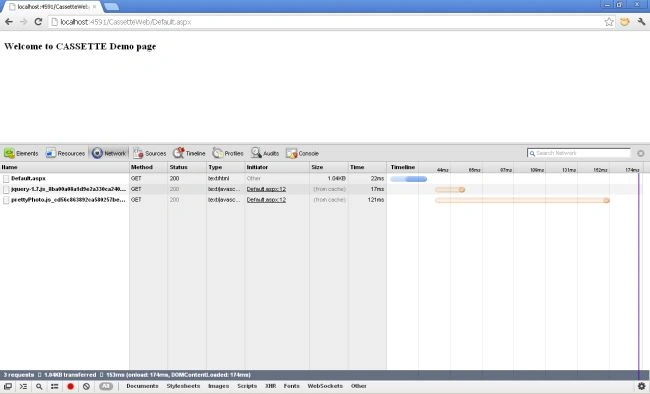650x394 pixels.
Task: Filter requests by Images
Action: (218, 386)
